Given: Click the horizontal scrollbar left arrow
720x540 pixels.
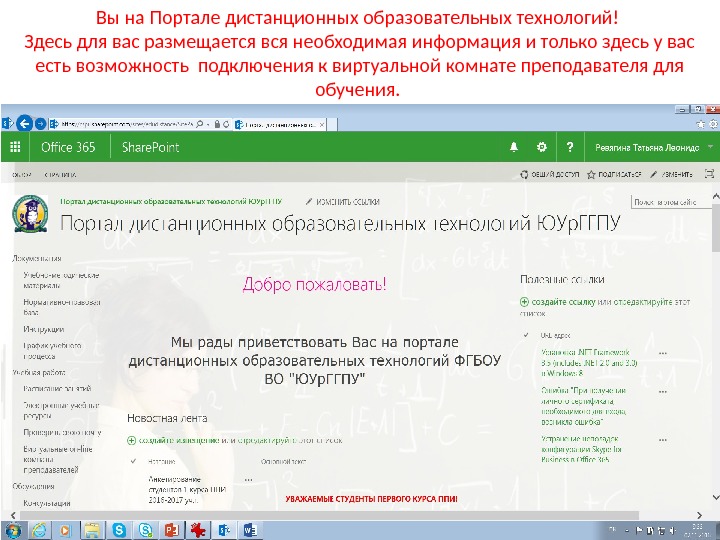Looking at the screenshot, I should click(x=13, y=515).
